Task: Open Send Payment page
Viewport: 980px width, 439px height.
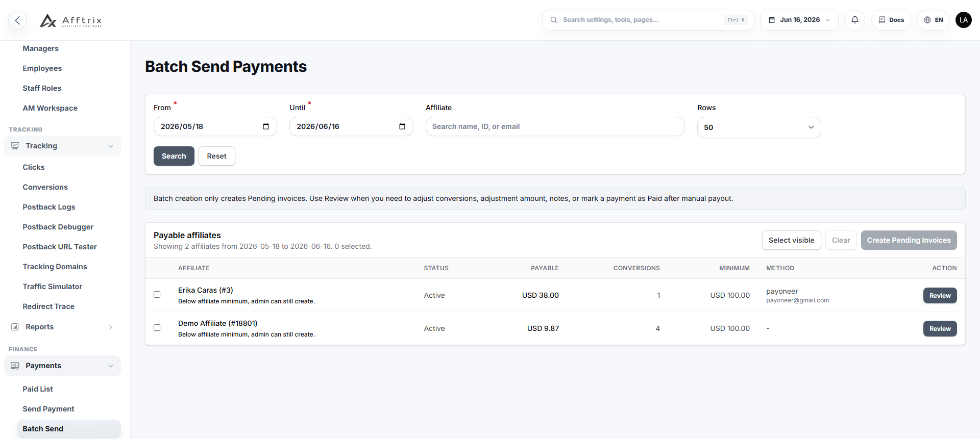Action: pyautogui.click(x=48, y=409)
